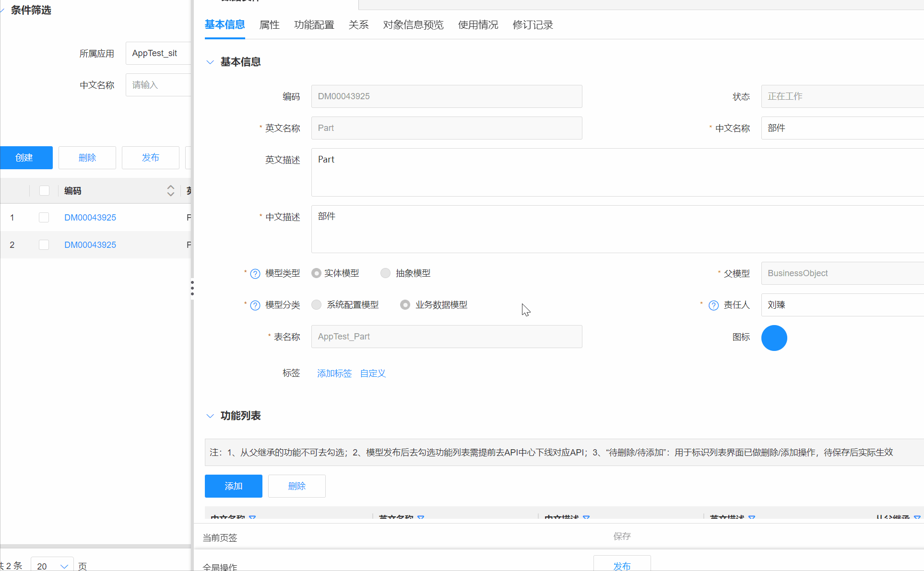Click the sort arrows on the 编码 column
Image resolution: width=924 pixels, height=571 pixels.
(x=171, y=190)
